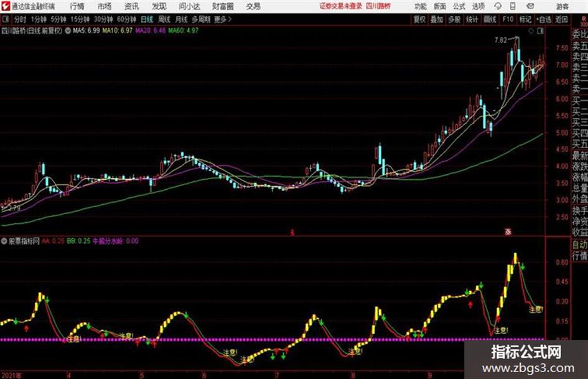Click the mobile phone icon

click(513, 6)
